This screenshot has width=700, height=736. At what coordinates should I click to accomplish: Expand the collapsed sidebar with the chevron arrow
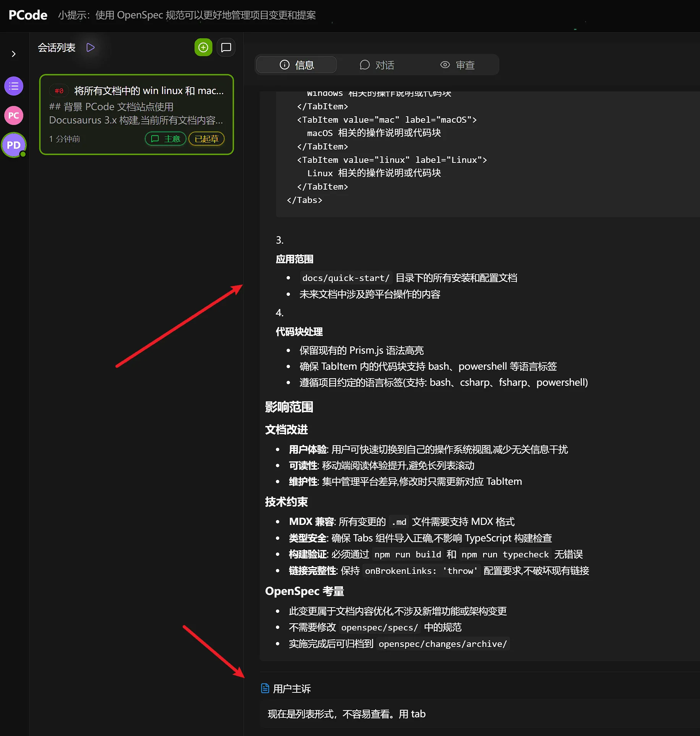[13, 54]
